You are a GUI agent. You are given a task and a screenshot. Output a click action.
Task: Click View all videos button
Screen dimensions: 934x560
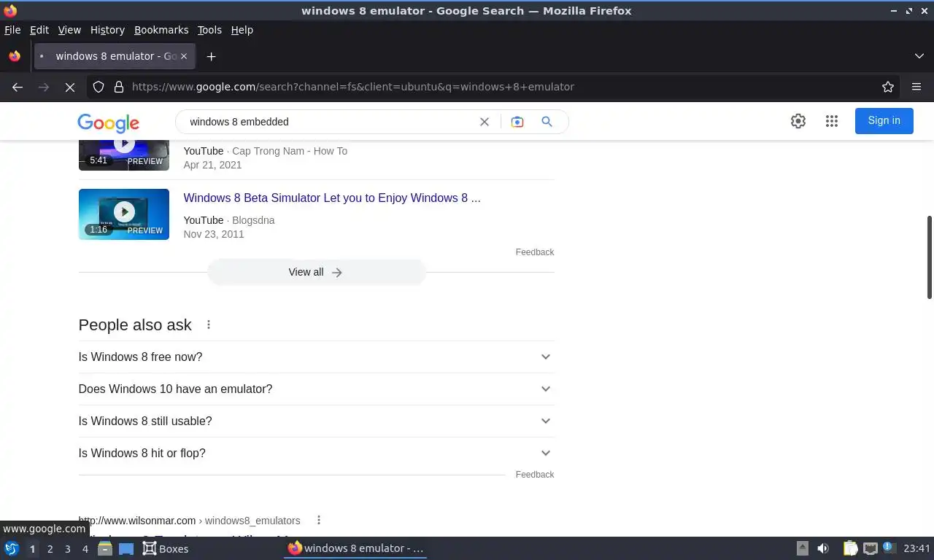tap(316, 272)
